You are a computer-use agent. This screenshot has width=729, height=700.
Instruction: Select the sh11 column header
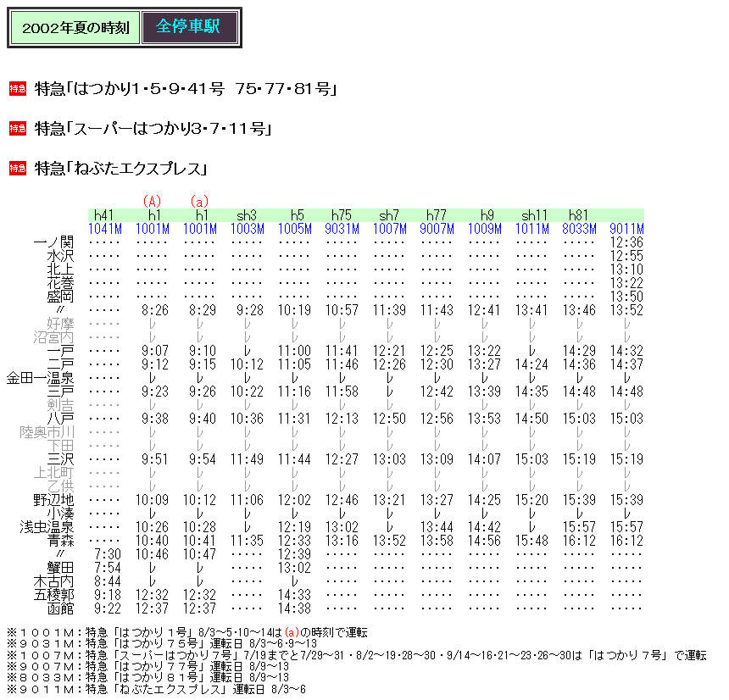(x=534, y=215)
